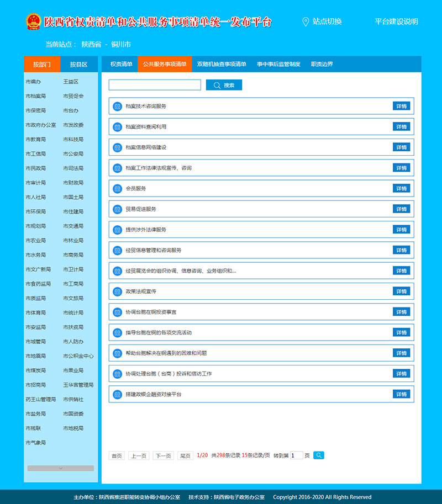The width and height of the screenshot is (442, 504).
Task: Open the 权责清单 tab
Action: tap(121, 65)
